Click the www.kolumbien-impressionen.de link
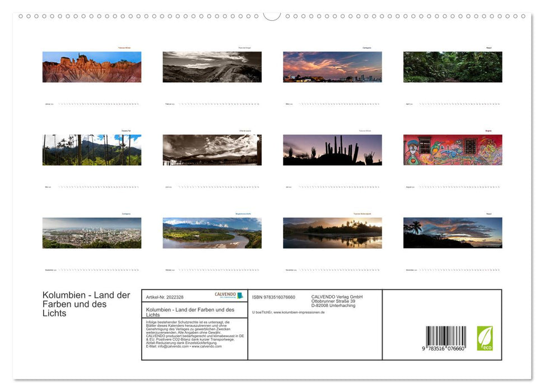Image resolution: width=544 pixels, height=392 pixels. 299,311
